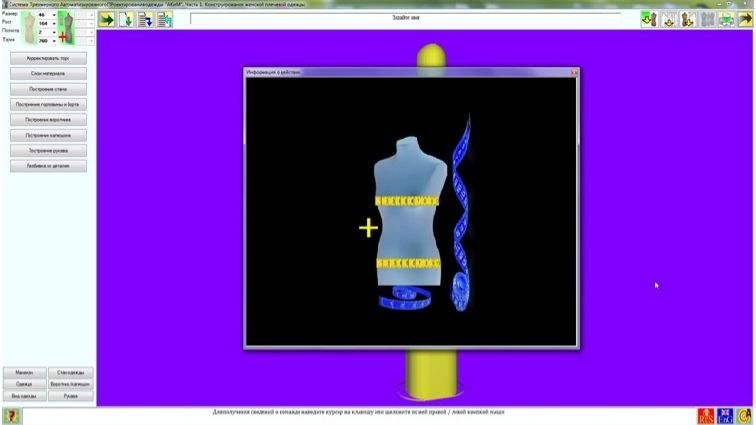Select the dark mannequin with red plus thumbnail

tap(66, 28)
